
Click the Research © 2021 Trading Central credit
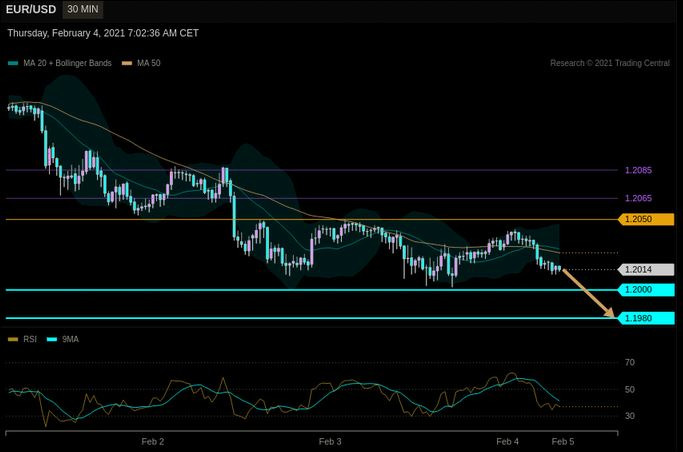pyautogui.click(x=610, y=63)
